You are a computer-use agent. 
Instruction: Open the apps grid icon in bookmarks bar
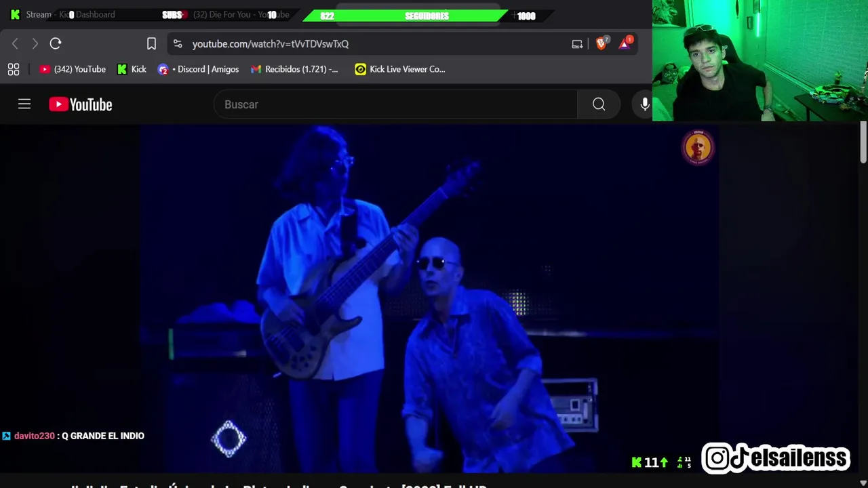[14, 69]
